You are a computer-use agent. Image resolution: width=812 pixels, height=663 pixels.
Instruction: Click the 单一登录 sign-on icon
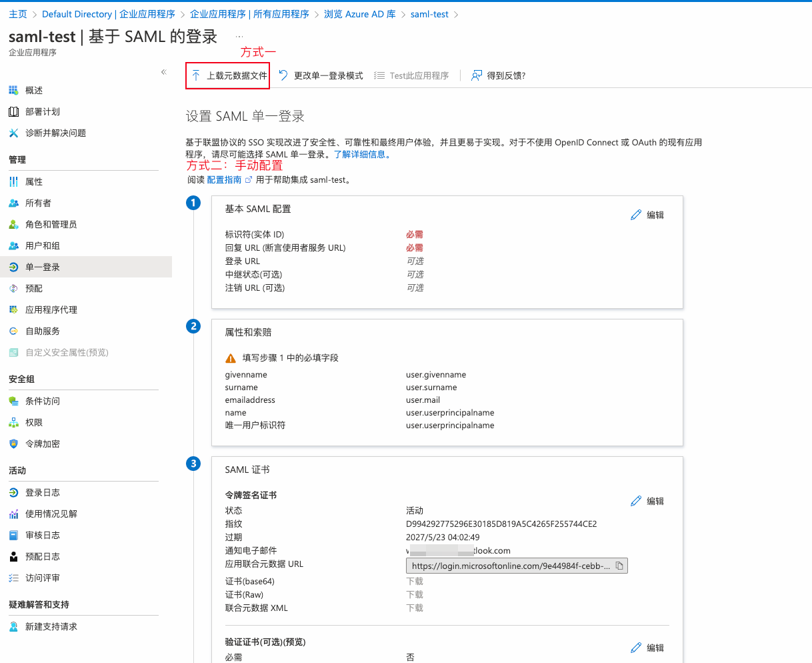13,267
